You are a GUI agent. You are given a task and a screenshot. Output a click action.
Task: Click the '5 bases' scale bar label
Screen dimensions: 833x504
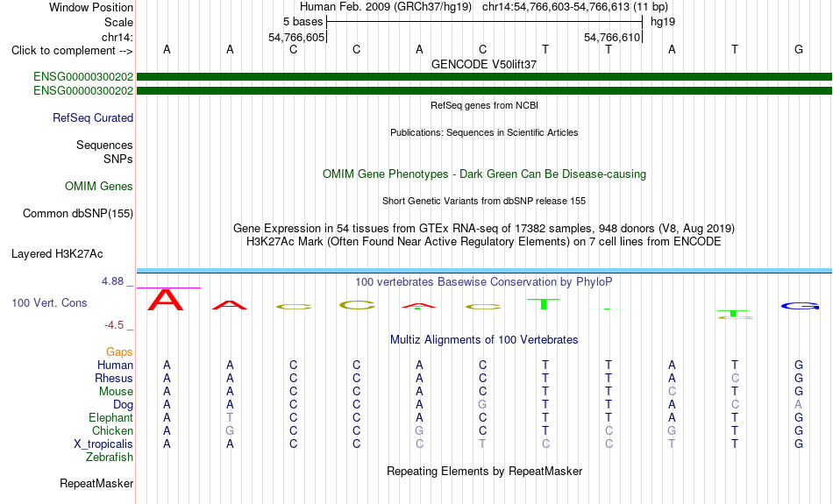coord(303,22)
